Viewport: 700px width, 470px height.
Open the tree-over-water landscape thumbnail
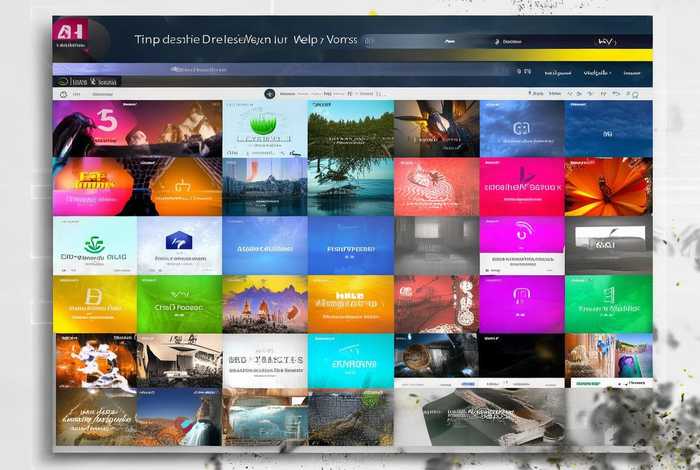[x=350, y=186]
